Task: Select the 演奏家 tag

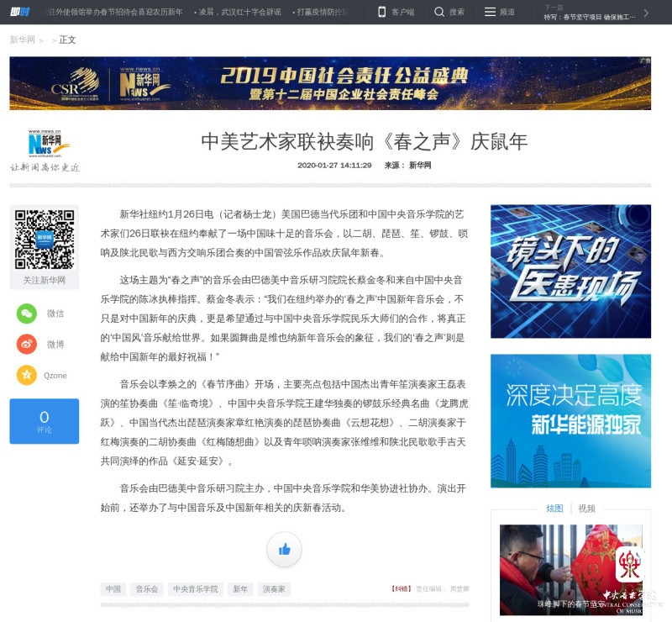Action: [273, 589]
